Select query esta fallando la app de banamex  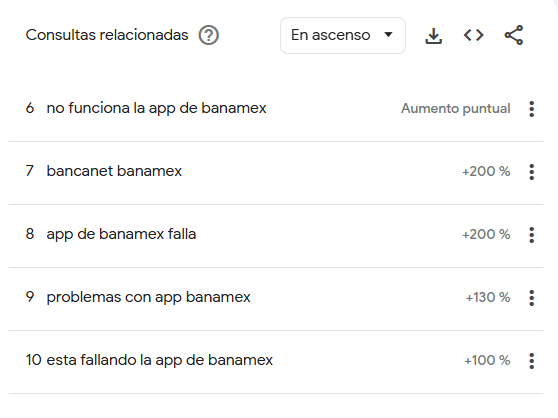tap(159, 360)
